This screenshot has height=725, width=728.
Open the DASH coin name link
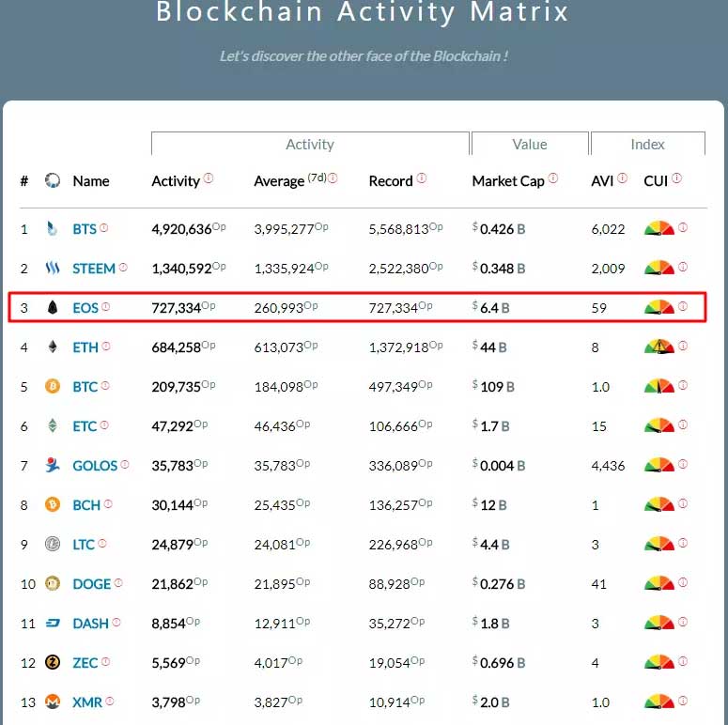90,623
